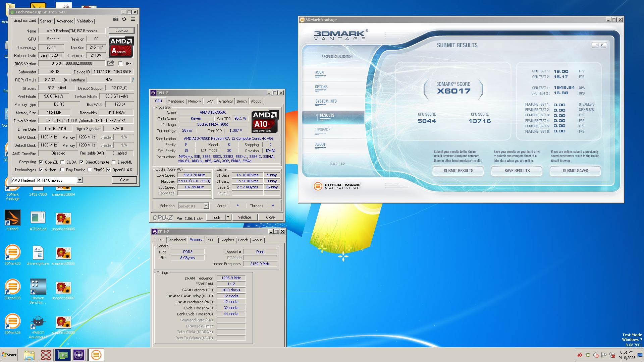644x362 pixels.
Task: Click CPU-Z taskbar icon
Action: [x=79, y=355]
